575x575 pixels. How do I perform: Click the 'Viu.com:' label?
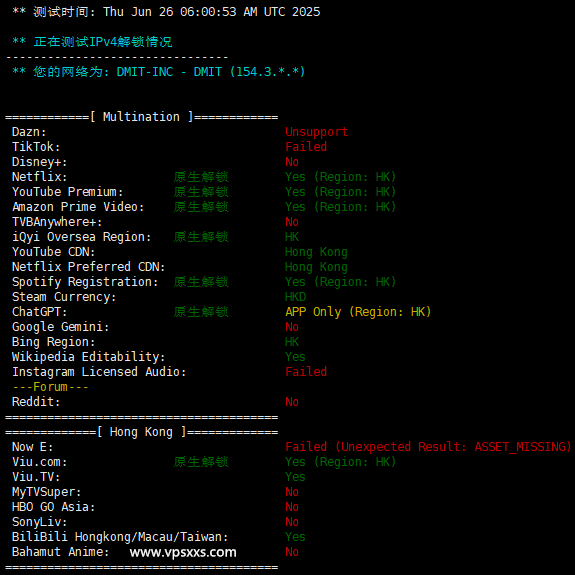40,462
